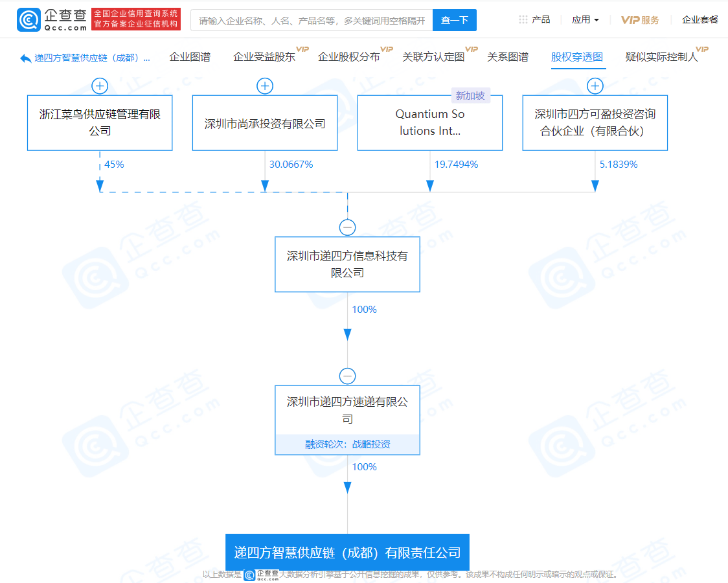The width and height of the screenshot is (728, 583).
Task: Expand plus icon above 深圳市尚承投资有限公司
Action: coord(265,86)
